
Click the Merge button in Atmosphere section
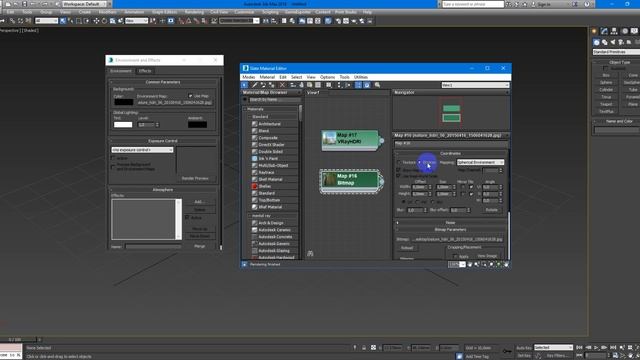click(x=199, y=246)
